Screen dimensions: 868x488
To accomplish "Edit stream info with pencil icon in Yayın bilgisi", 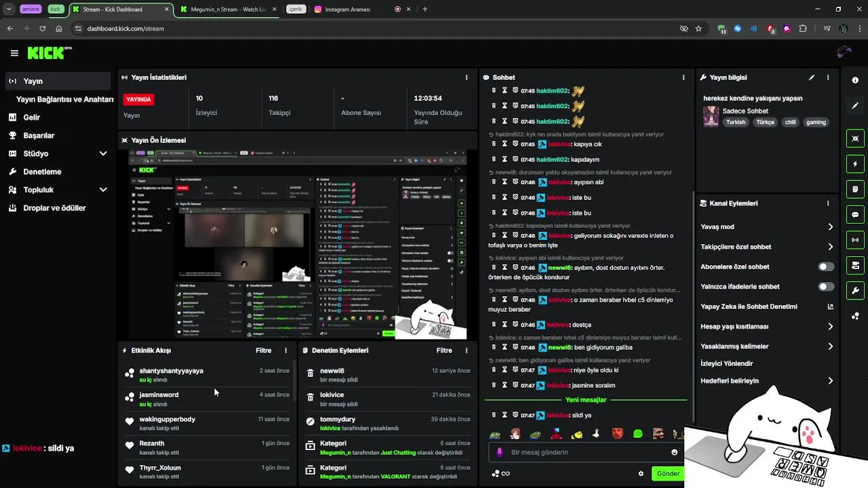I will (812, 78).
